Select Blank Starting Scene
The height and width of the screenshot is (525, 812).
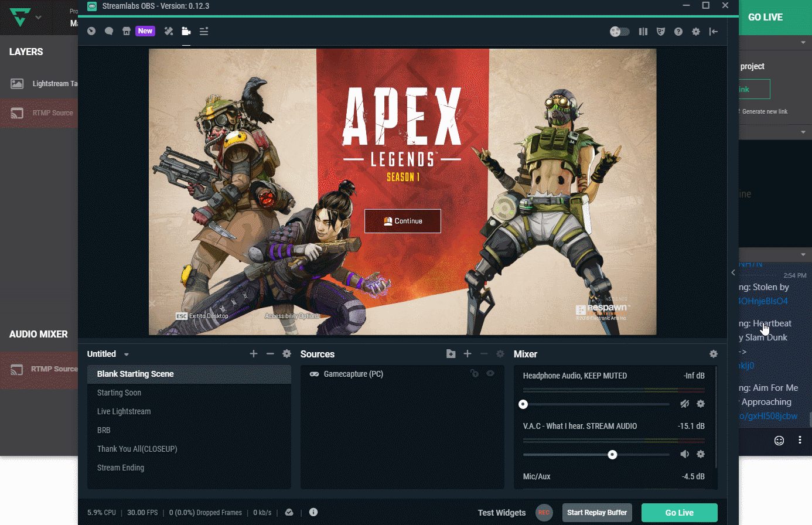189,374
